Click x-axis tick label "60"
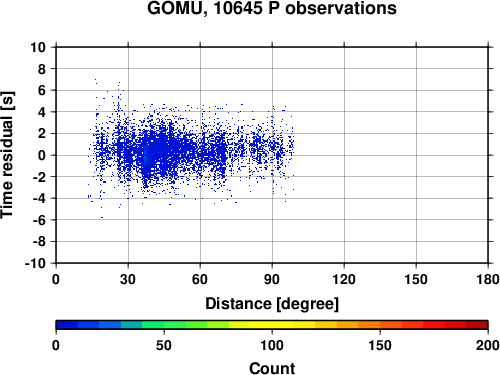This screenshot has width=500, height=375. [x=200, y=279]
